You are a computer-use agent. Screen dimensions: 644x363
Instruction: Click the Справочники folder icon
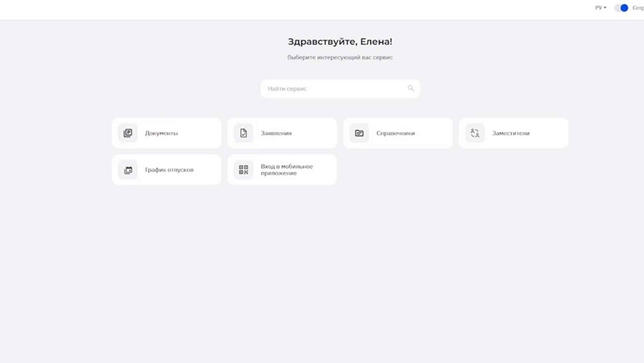click(359, 133)
